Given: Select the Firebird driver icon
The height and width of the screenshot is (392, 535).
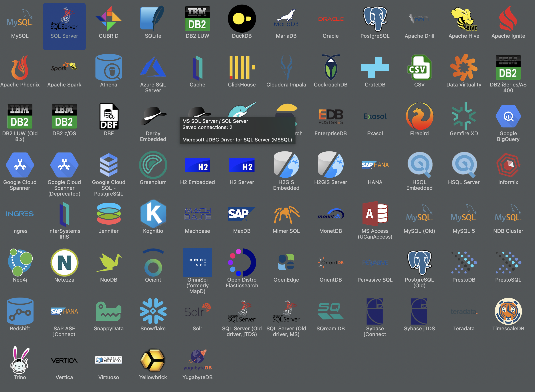Looking at the screenshot, I should (419, 116).
